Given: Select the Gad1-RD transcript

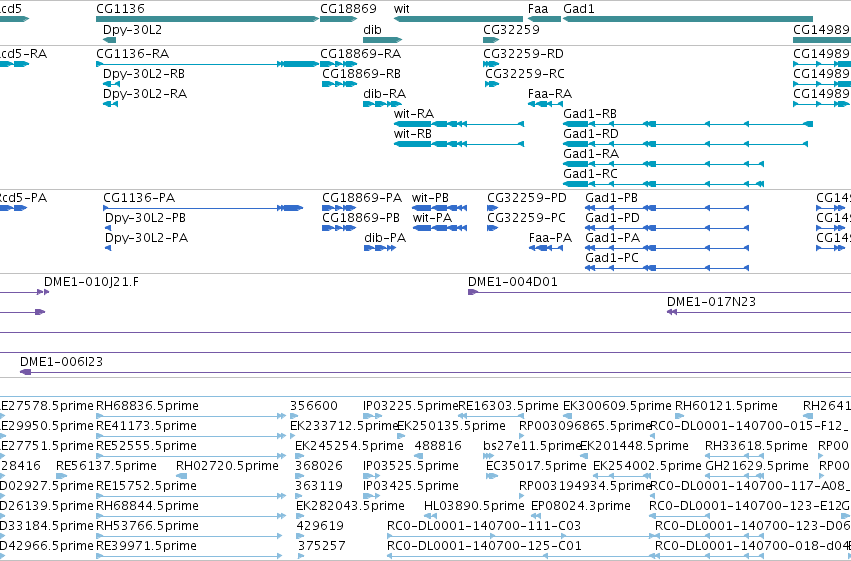Looking at the screenshot, I should click(685, 144).
